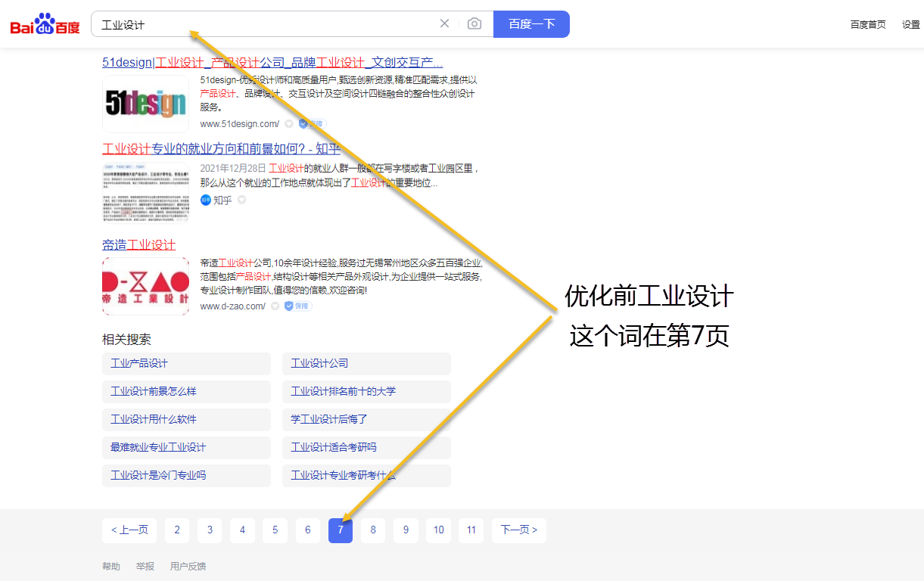Screen dimensions: 924x581
Task: Select related search 最难就业专业工业设计
Action: pyautogui.click(x=186, y=448)
